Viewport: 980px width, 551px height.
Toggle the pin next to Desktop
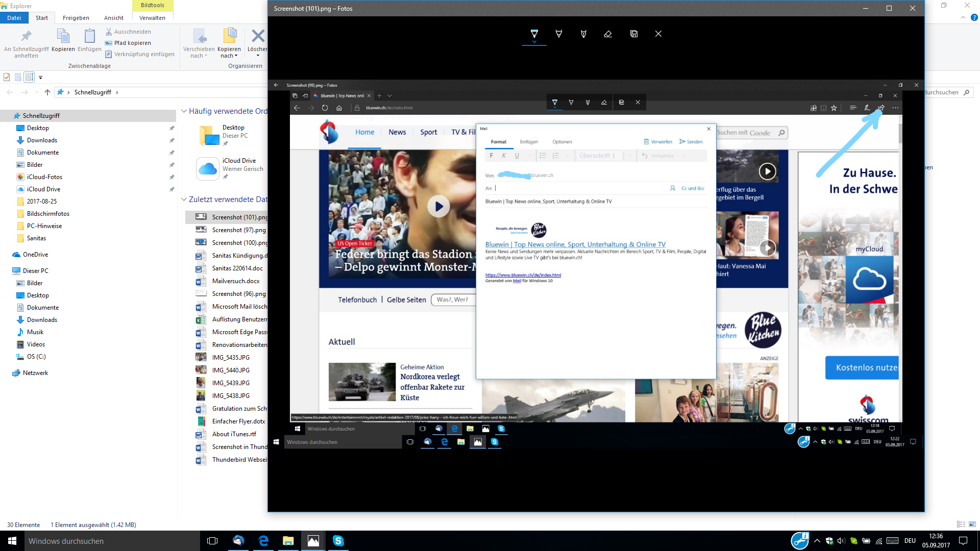[172, 128]
